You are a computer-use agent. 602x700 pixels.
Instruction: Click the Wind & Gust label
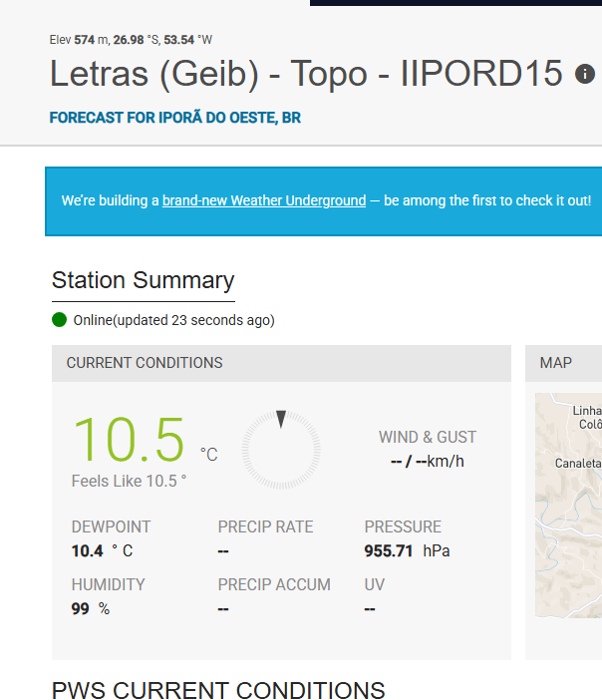click(428, 437)
